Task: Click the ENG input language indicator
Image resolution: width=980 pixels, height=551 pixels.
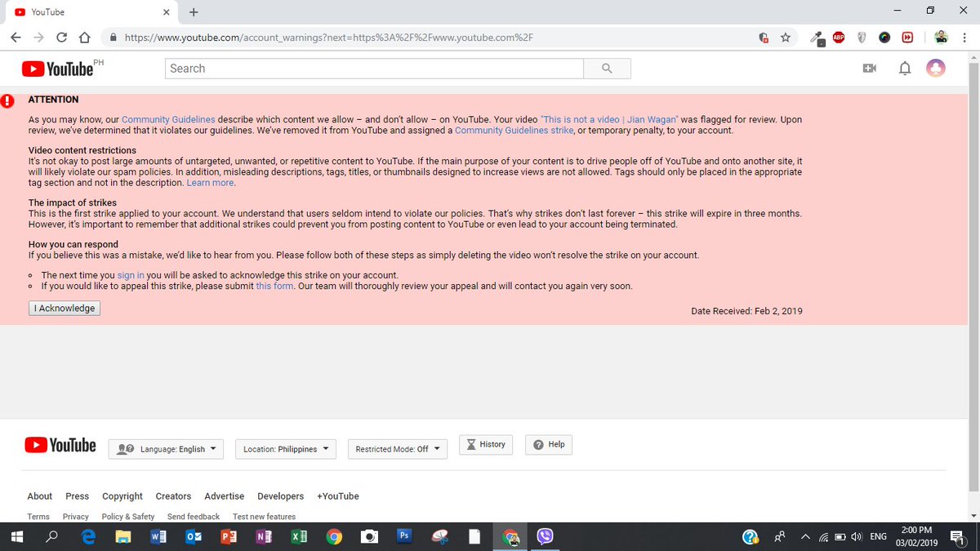Action: coord(879,536)
